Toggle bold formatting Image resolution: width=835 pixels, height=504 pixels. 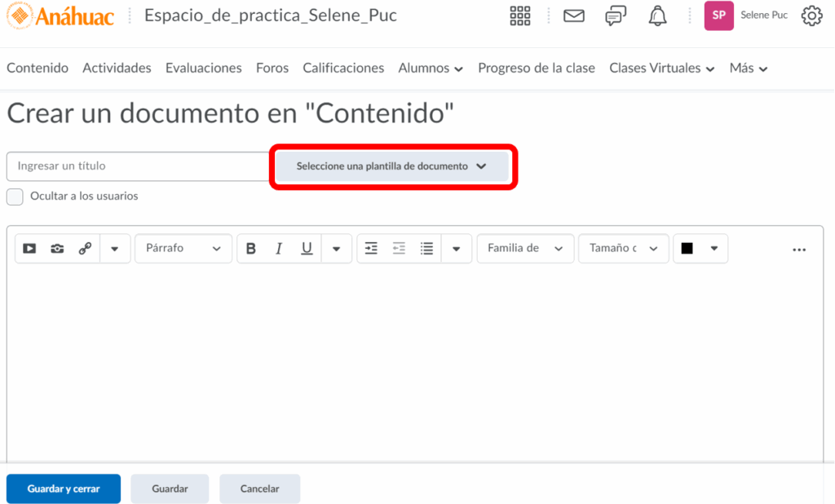point(251,249)
